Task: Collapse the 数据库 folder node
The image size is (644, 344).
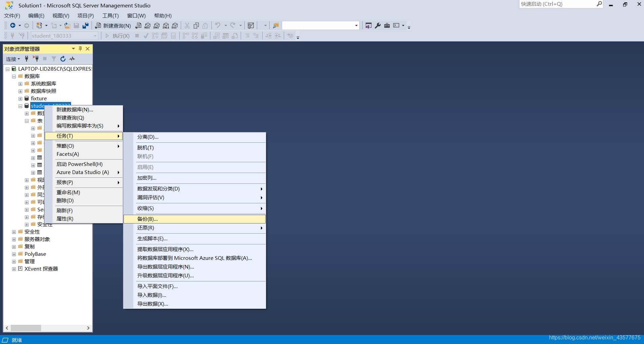Action: [x=14, y=76]
